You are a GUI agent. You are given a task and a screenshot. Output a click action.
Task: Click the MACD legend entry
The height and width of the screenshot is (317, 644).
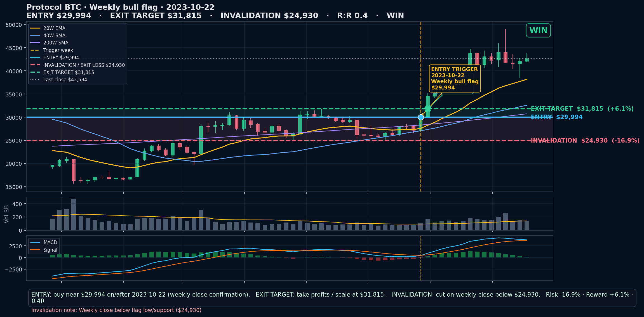click(x=44, y=242)
